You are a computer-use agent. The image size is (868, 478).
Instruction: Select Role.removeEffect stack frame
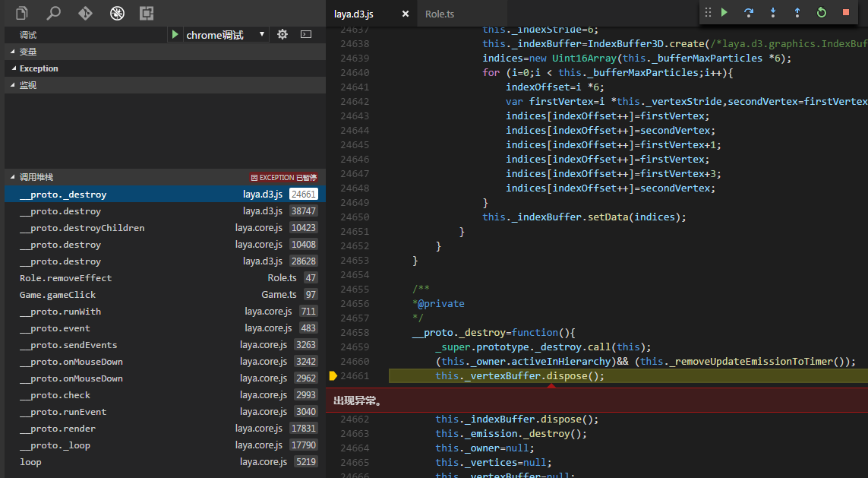pos(65,278)
